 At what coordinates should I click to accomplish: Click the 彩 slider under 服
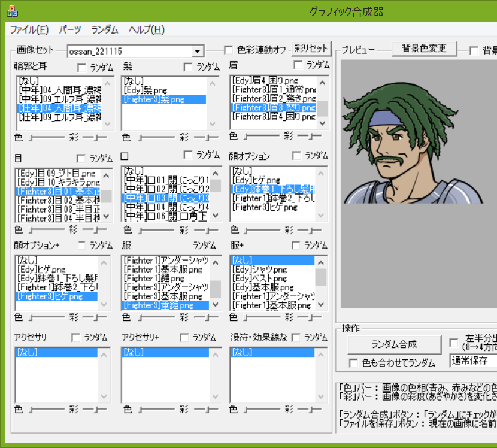click(x=206, y=317)
